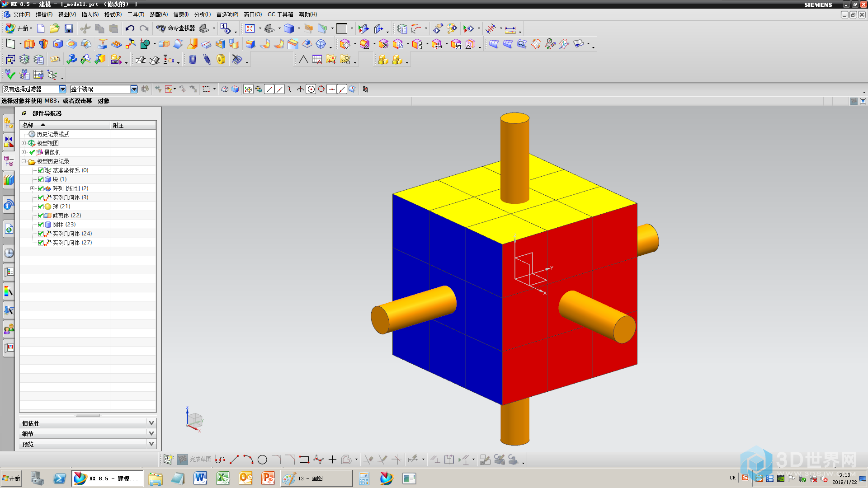Screen dimensions: 868x488
Task: Click the view triad orientation cube
Action: point(194,419)
